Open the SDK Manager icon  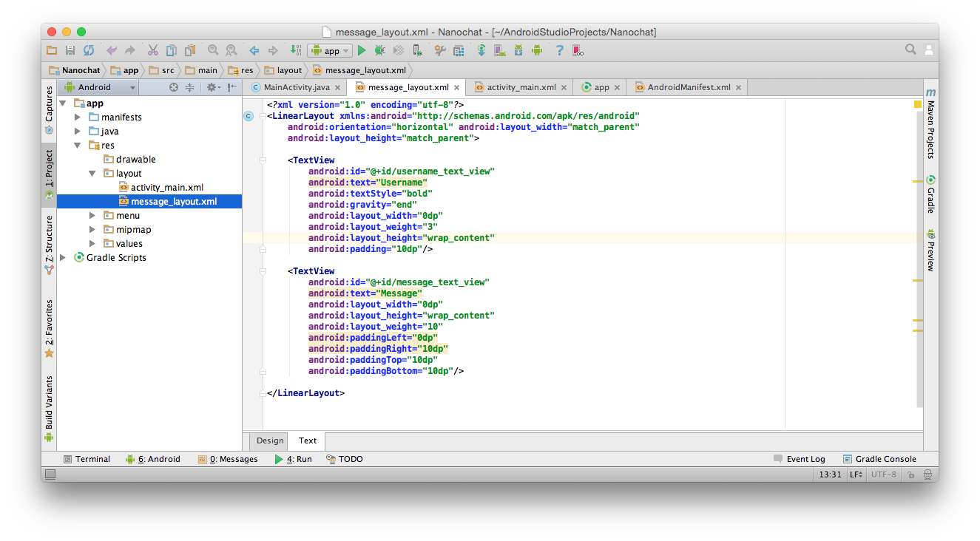(x=518, y=50)
